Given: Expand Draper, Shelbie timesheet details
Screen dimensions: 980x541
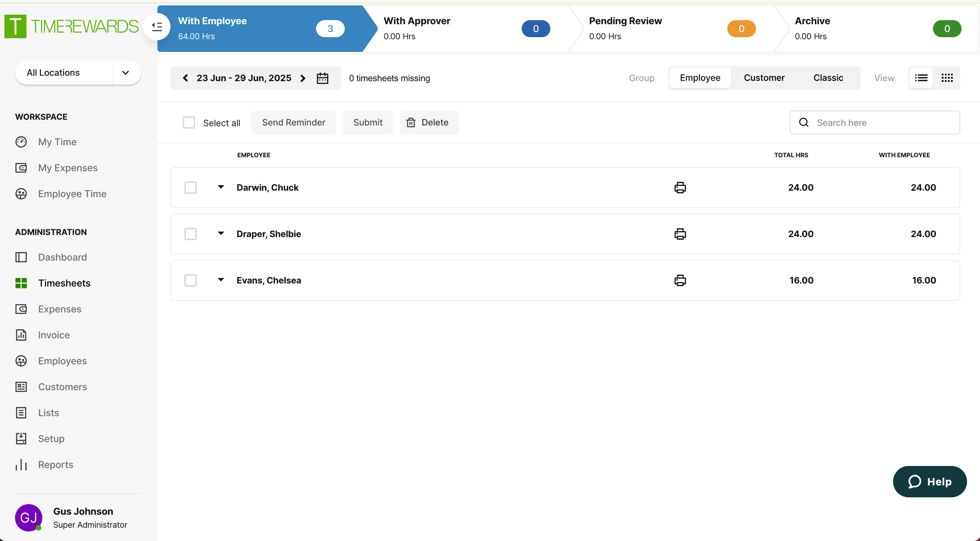Looking at the screenshot, I should point(221,234).
